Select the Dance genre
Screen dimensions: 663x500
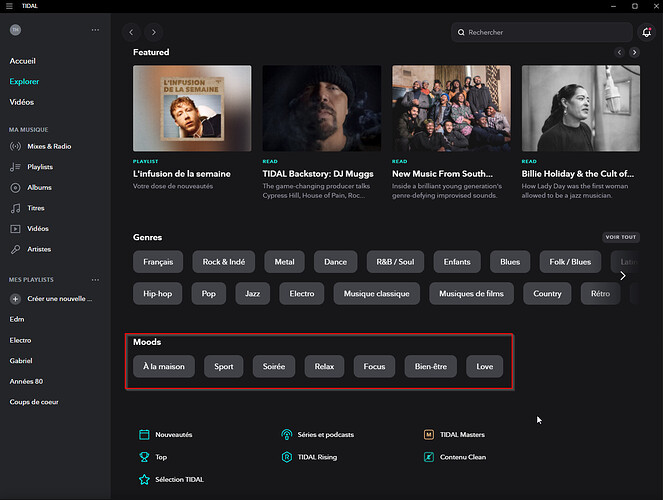pyautogui.click(x=336, y=262)
